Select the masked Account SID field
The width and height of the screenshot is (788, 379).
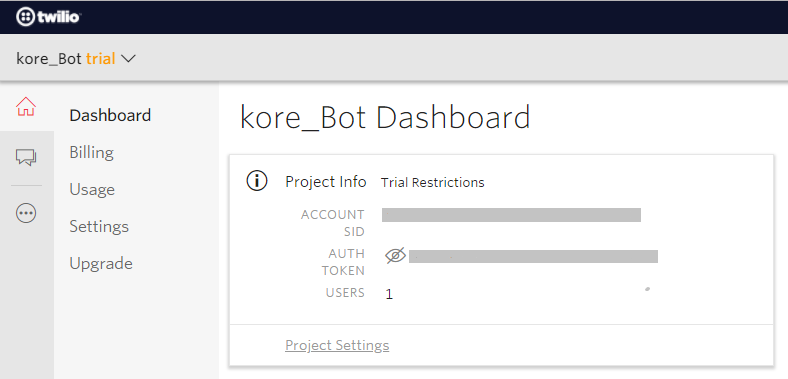[x=511, y=215]
